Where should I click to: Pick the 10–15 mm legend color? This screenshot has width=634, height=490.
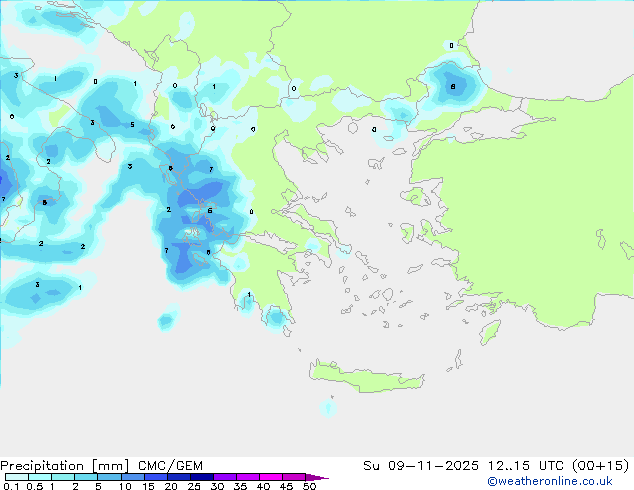pos(132,477)
